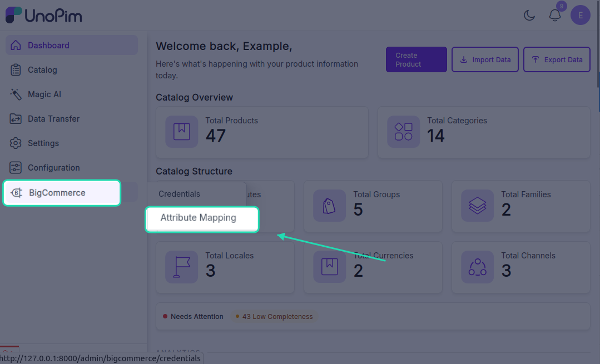
Task: Click BigCommerce plug icon in sidebar
Action: (17, 193)
